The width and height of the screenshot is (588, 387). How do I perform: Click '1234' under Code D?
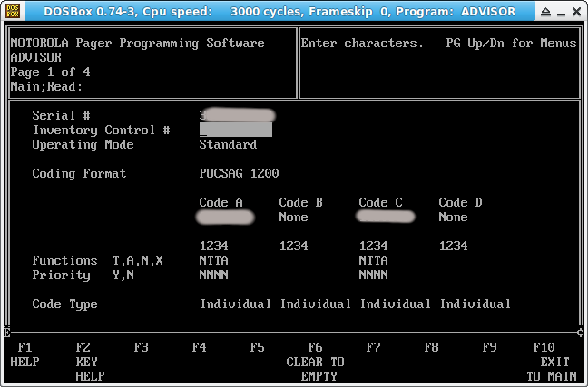[x=454, y=247]
